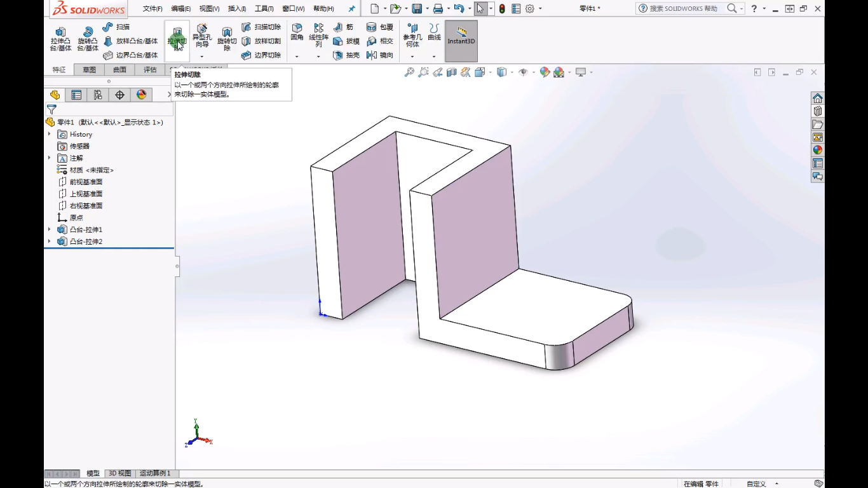Choose the 放样凸台/基体 loft tool

[130, 41]
